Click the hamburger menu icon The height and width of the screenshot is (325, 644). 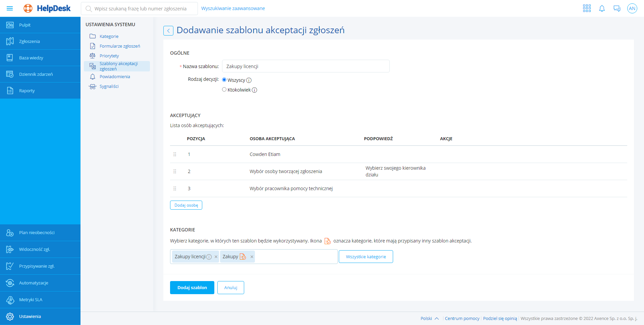(10, 8)
